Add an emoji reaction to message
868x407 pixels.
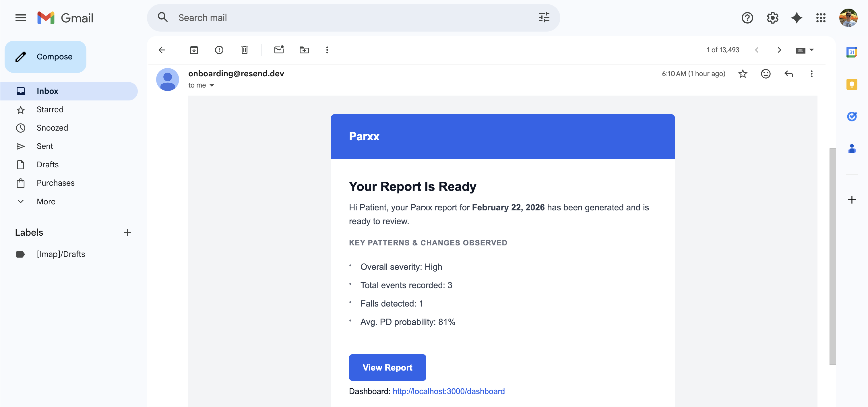(x=766, y=74)
